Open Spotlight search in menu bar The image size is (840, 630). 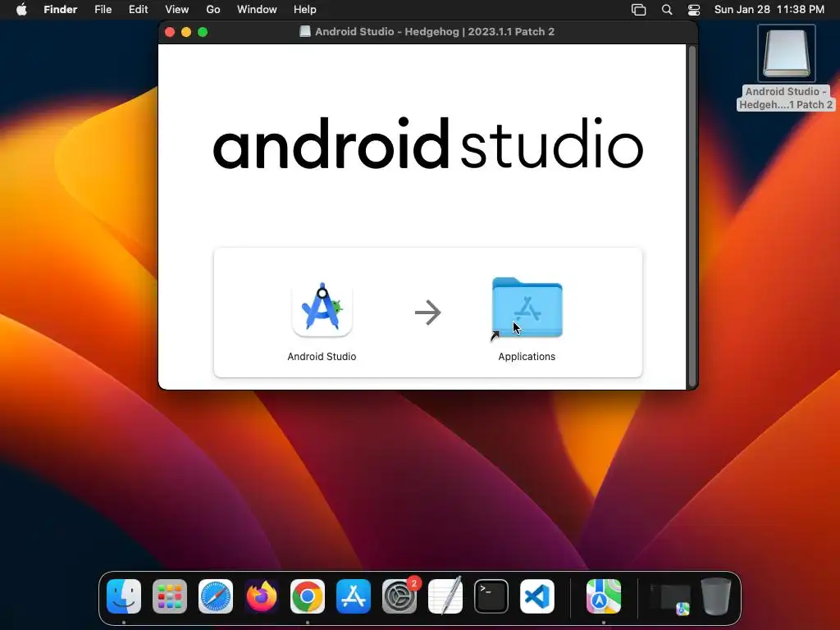667,10
